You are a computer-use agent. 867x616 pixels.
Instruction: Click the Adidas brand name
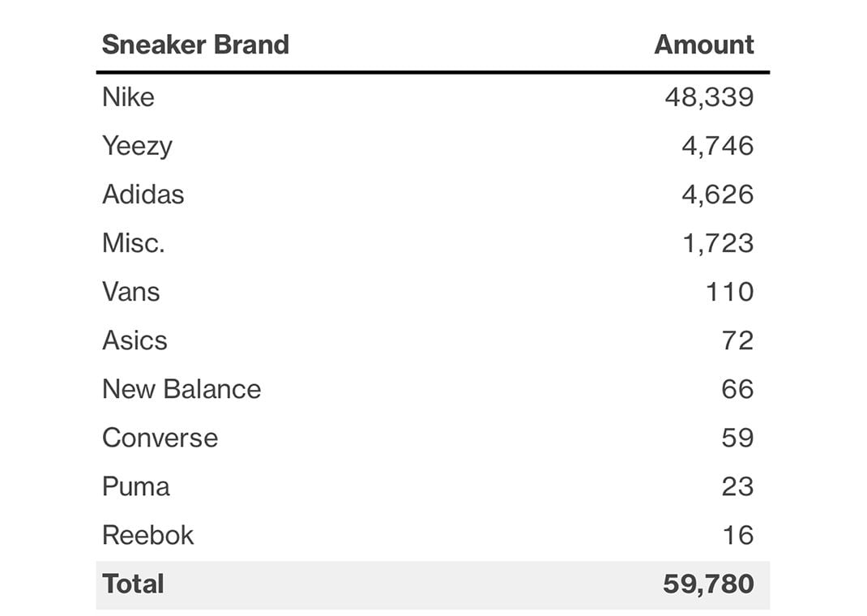point(143,195)
